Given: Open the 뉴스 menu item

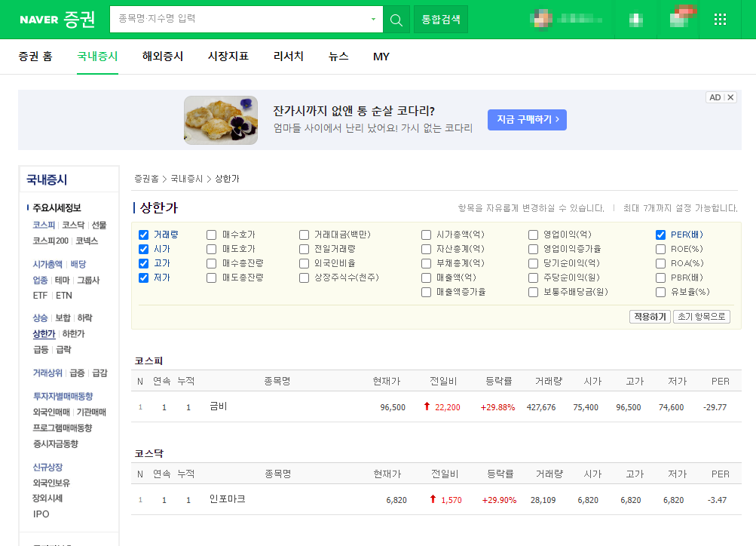Looking at the screenshot, I should (338, 56).
